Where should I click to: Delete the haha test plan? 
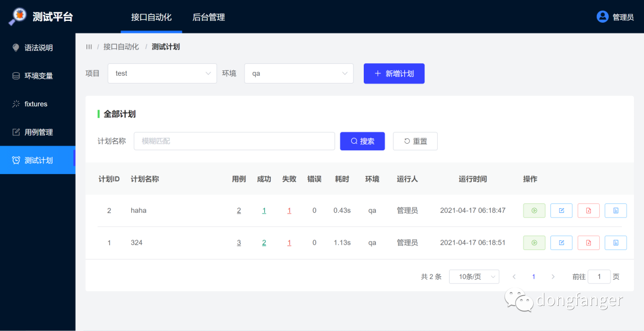589,211
